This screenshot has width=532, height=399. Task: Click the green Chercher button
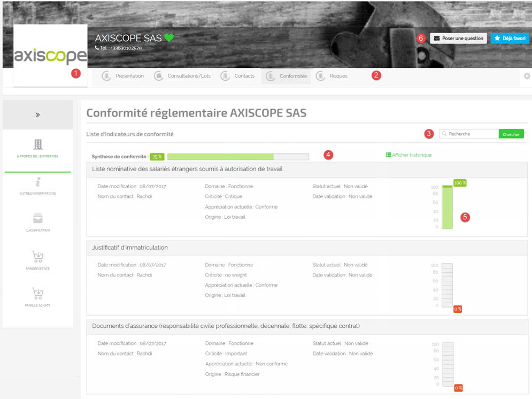click(x=511, y=134)
